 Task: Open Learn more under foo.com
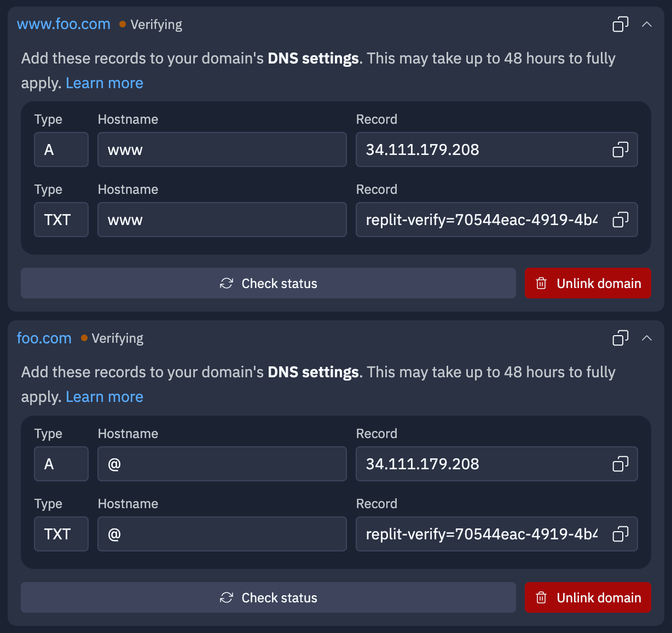[105, 396]
